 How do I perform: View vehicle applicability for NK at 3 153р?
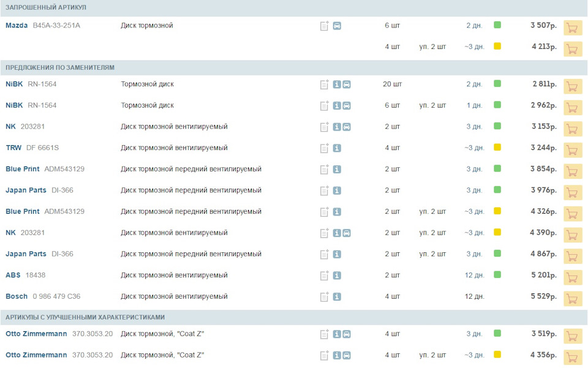pos(347,127)
